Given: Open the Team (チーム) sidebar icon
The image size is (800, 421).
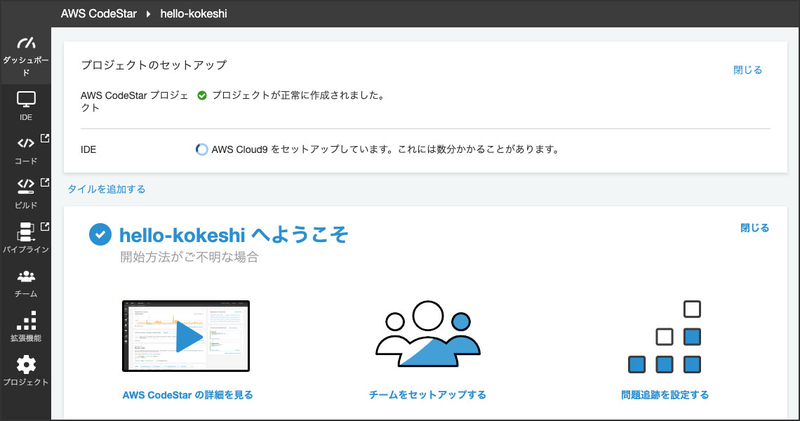Looking at the screenshot, I should click(x=26, y=277).
